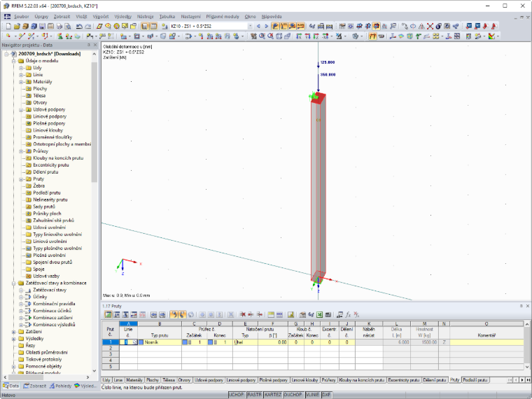Open a file with the folder icon
This screenshot has width=532, height=399.
pyautogui.click(x=17, y=26)
